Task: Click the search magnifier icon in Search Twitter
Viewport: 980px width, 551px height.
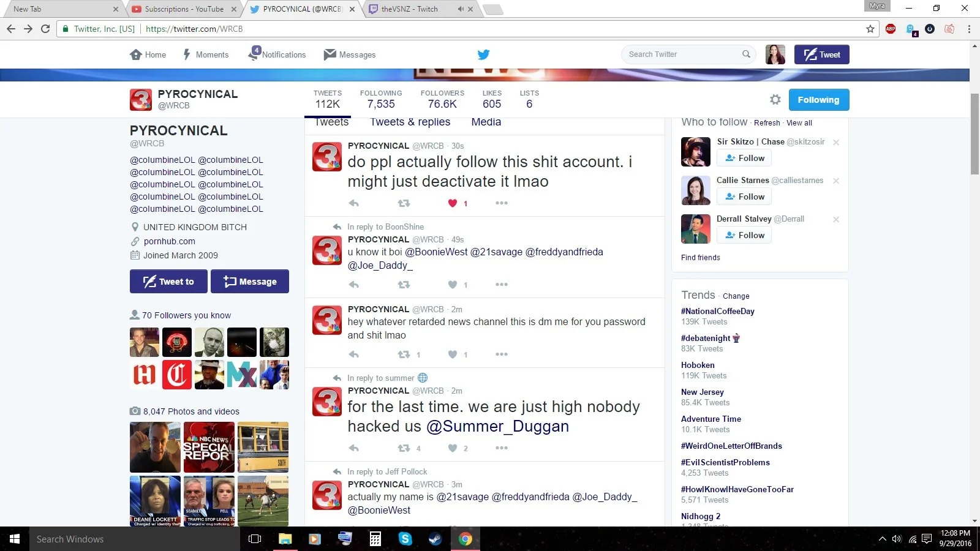Action: (746, 54)
